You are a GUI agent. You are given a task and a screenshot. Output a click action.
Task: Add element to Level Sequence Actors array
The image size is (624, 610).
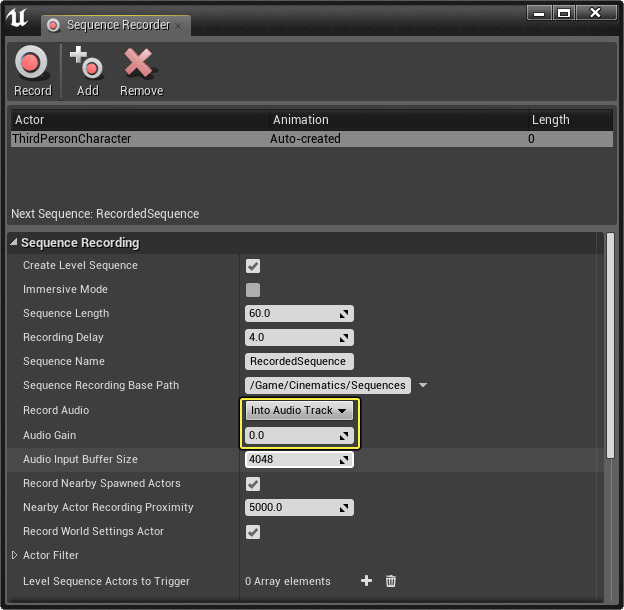366,581
